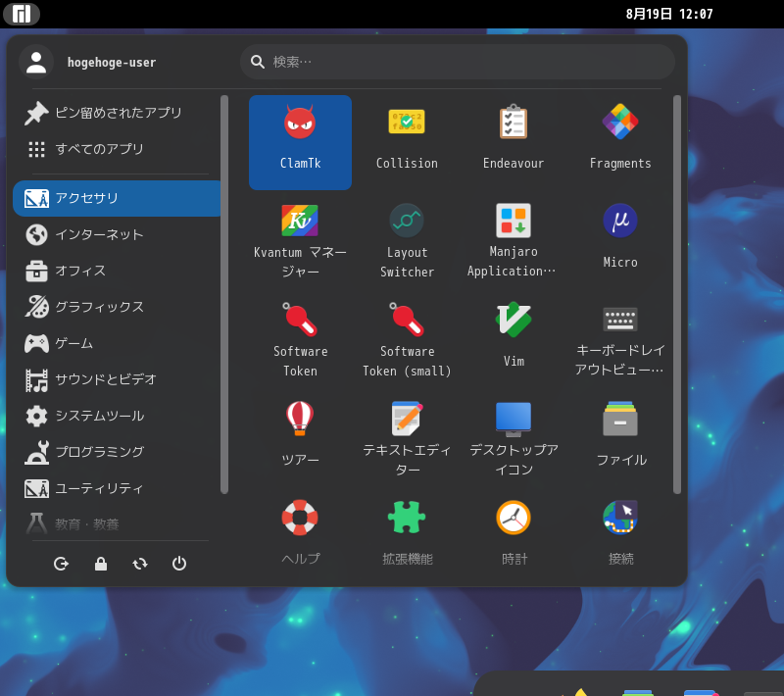
Task: Open Kvantum マネージャー
Action: (300, 241)
